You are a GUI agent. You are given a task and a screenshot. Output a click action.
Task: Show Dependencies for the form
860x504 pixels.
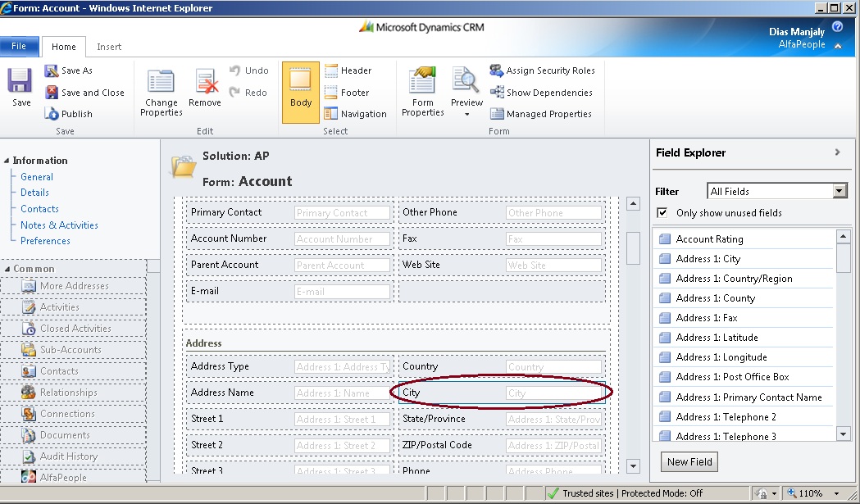pos(541,93)
